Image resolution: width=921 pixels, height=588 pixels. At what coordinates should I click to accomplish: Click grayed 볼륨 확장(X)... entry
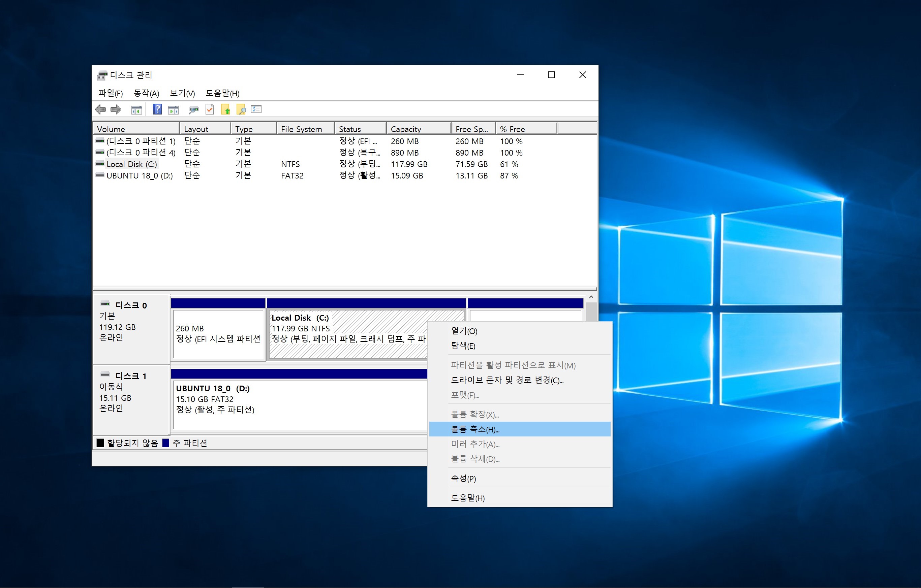[x=520, y=415]
